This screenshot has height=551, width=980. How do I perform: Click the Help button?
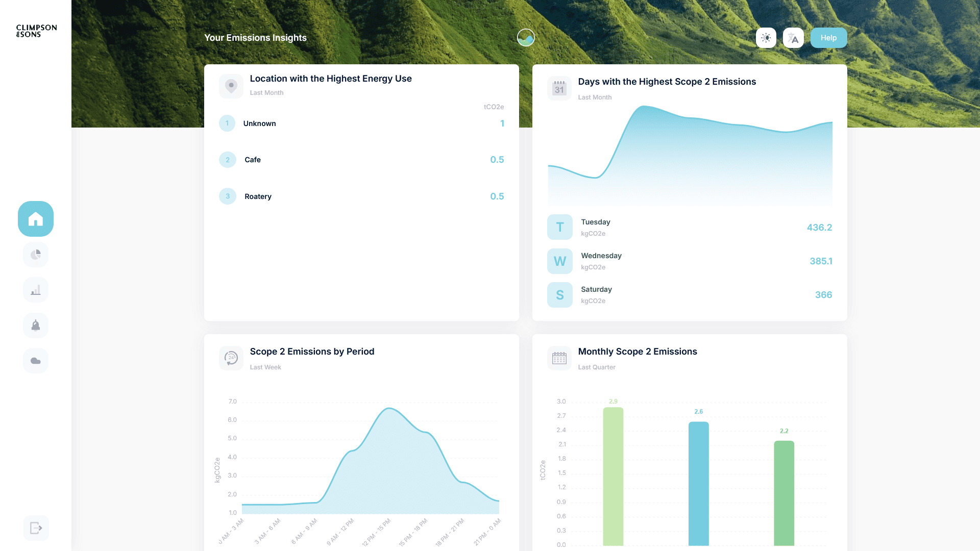pyautogui.click(x=828, y=38)
